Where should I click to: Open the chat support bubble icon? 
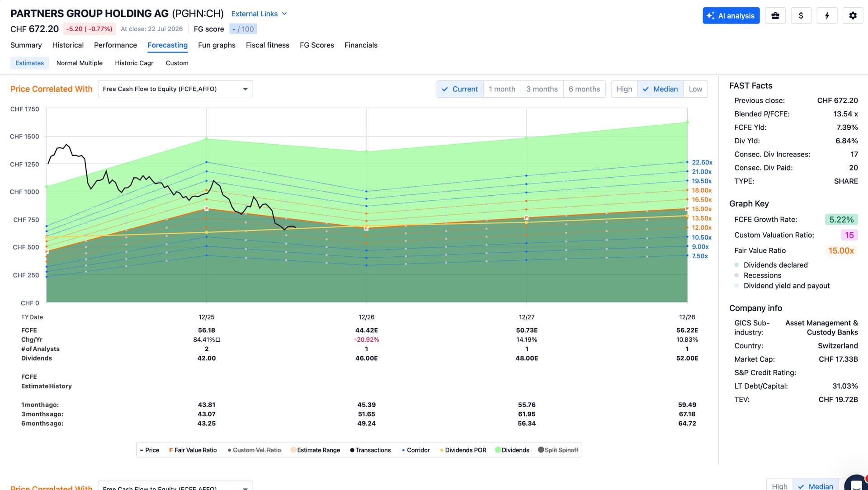(x=856, y=484)
